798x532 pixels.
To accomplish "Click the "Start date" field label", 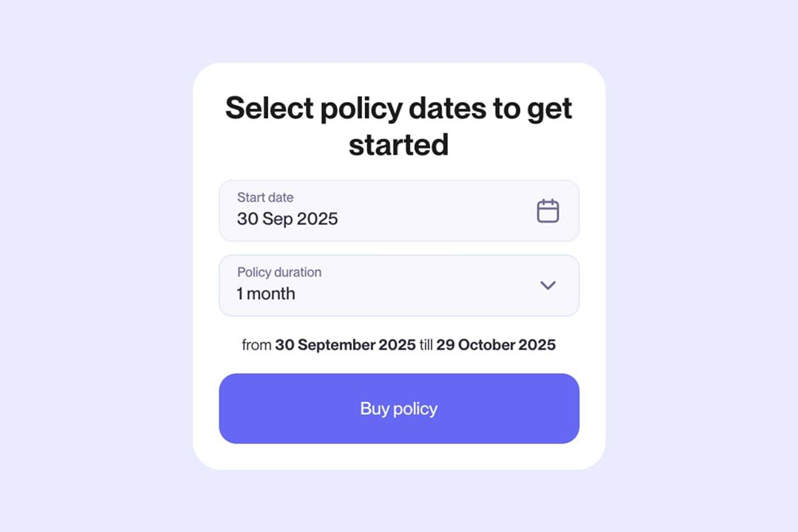I will [265, 197].
